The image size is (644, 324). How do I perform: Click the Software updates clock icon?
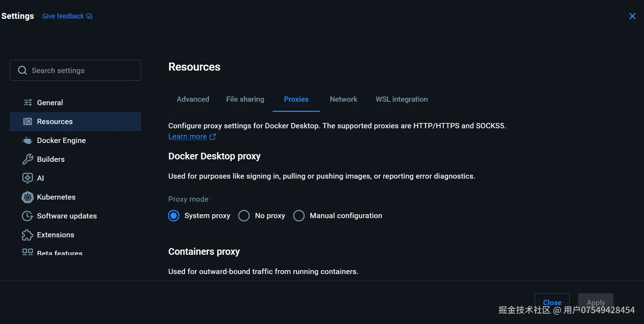pos(27,216)
